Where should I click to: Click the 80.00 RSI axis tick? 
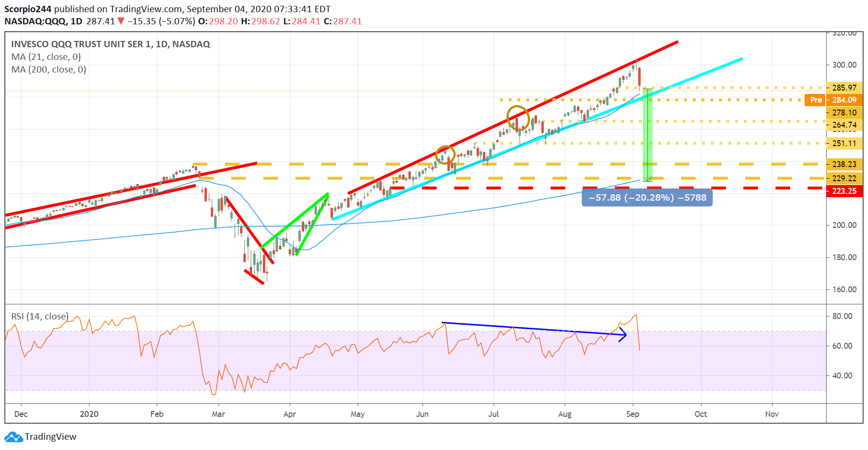tap(842, 316)
